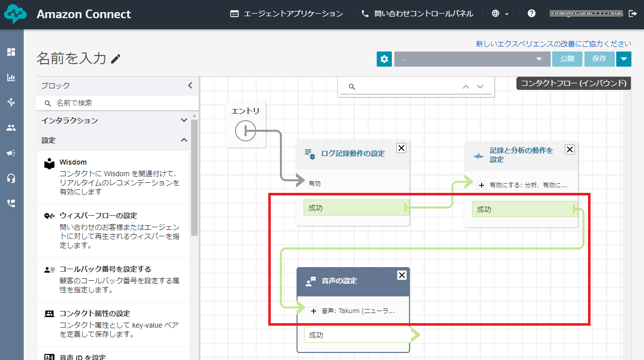644x360 pixels.
Task: Click the 記録と分析の動作を設定 waveform icon
Action: (x=478, y=156)
